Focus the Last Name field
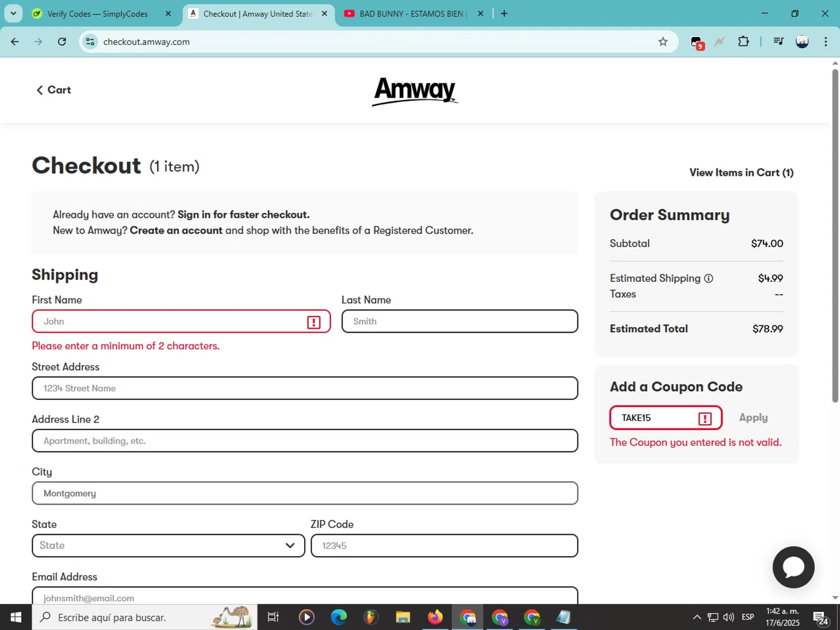This screenshot has height=630, width=840. [460, 321]
